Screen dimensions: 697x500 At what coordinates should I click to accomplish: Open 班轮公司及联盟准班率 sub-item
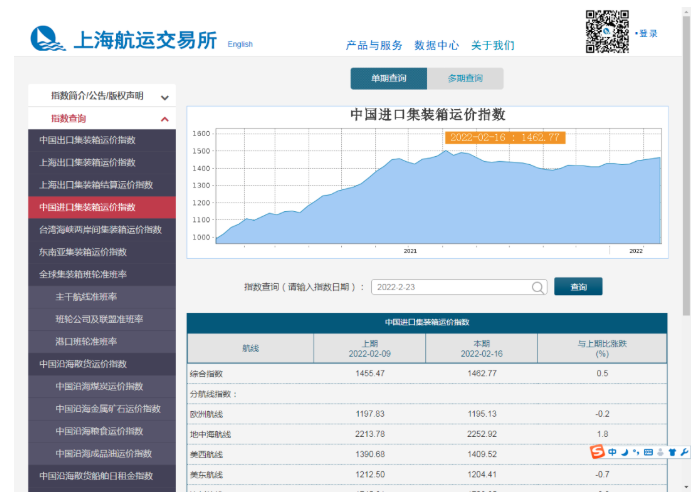coord(102,320)
